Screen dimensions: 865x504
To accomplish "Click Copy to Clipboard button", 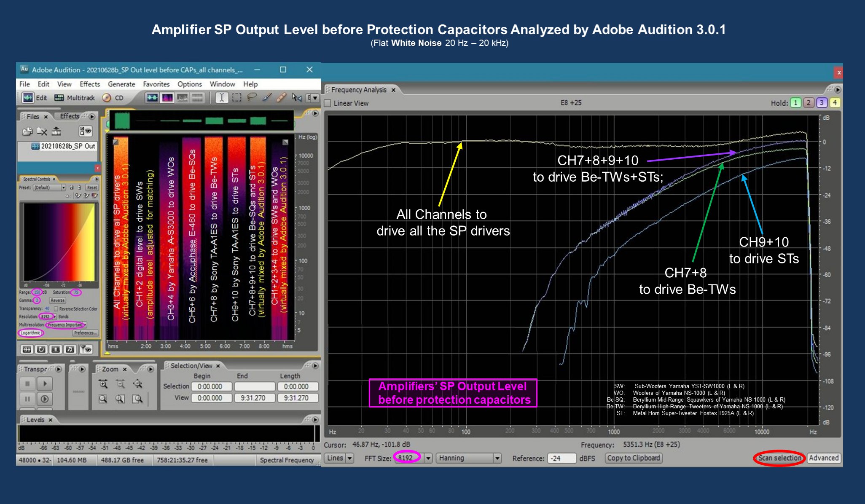I will point(633,458).
